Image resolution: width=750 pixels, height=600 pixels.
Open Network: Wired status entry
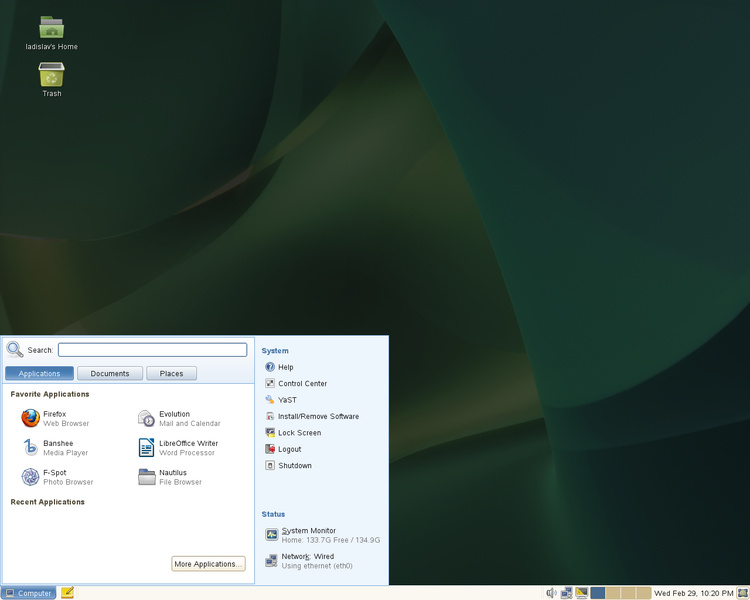(x=309, y=561)
